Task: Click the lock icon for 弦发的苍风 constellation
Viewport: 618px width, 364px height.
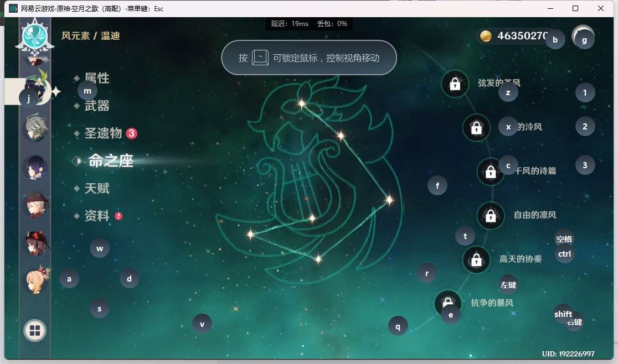Action: 455,84
